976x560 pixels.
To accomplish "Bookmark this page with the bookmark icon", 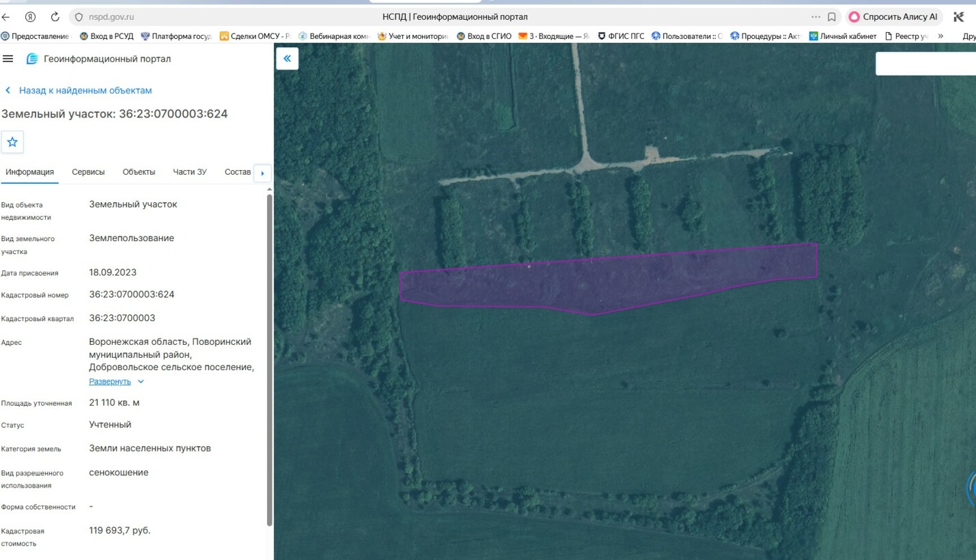I will coord(832,17).
